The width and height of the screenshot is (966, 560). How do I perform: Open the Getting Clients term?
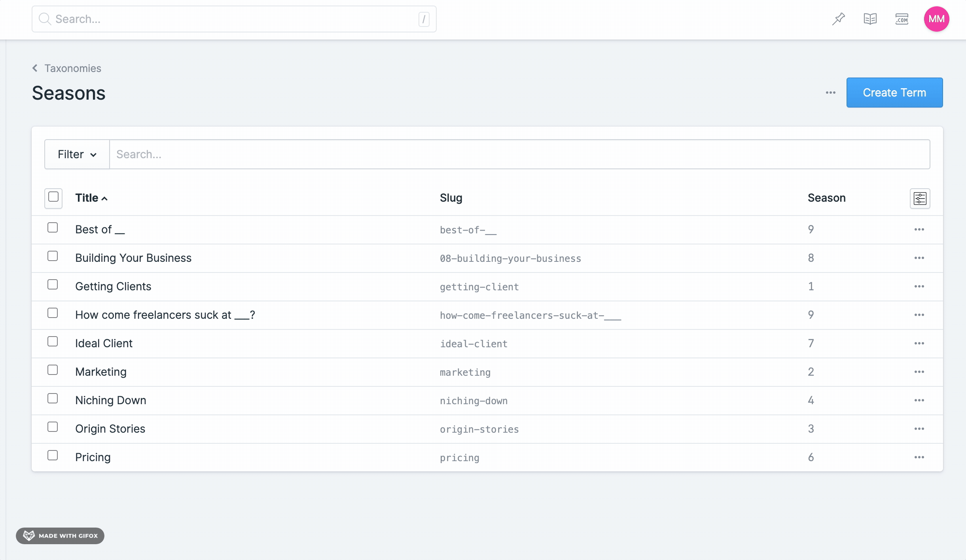pyautogui.click(x=113, y=286)
